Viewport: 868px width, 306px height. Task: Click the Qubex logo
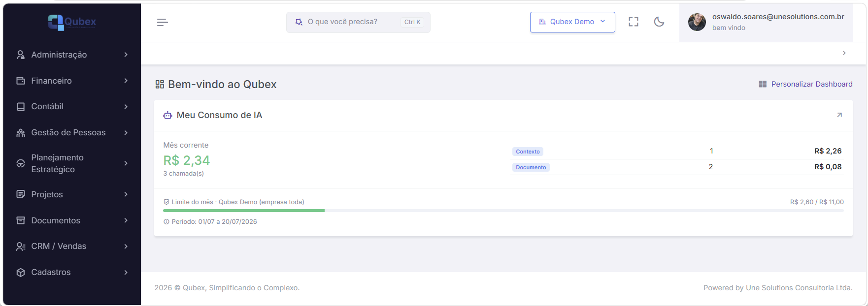pyautogui.click(x=72, y=22)
